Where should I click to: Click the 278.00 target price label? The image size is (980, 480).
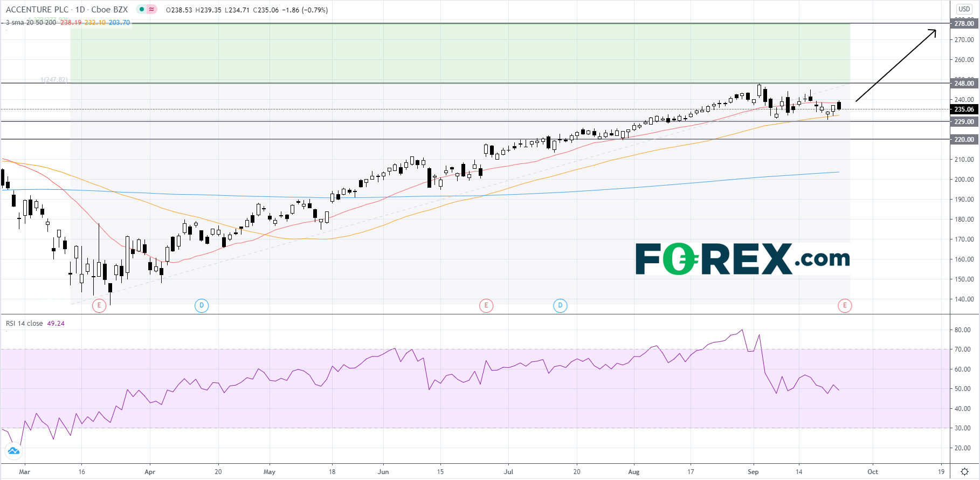tap(964, 24)
